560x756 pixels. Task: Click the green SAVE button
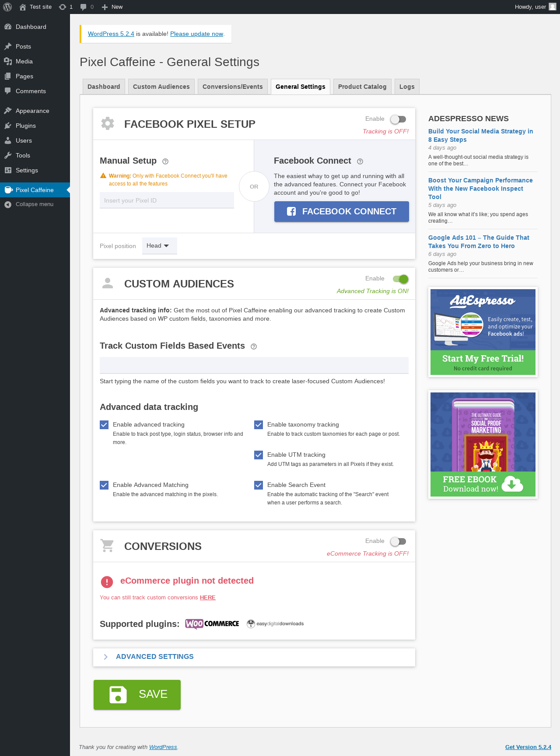(x=137, y=695)
